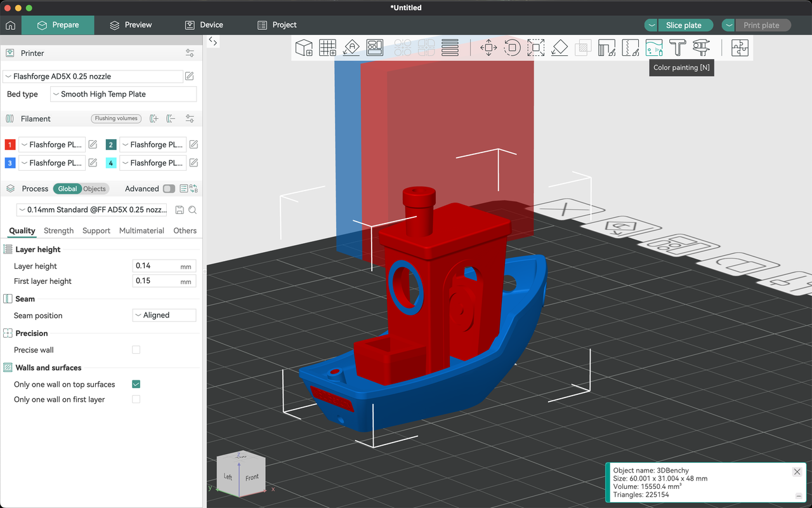Open the Support settings tab
This screenshot has height=508, width=812.
tap(96, 231)
